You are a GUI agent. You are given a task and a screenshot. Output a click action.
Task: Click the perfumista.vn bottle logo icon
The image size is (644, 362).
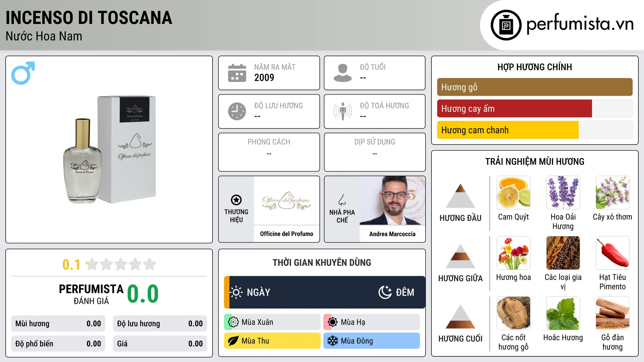click(x=506, y=25)
